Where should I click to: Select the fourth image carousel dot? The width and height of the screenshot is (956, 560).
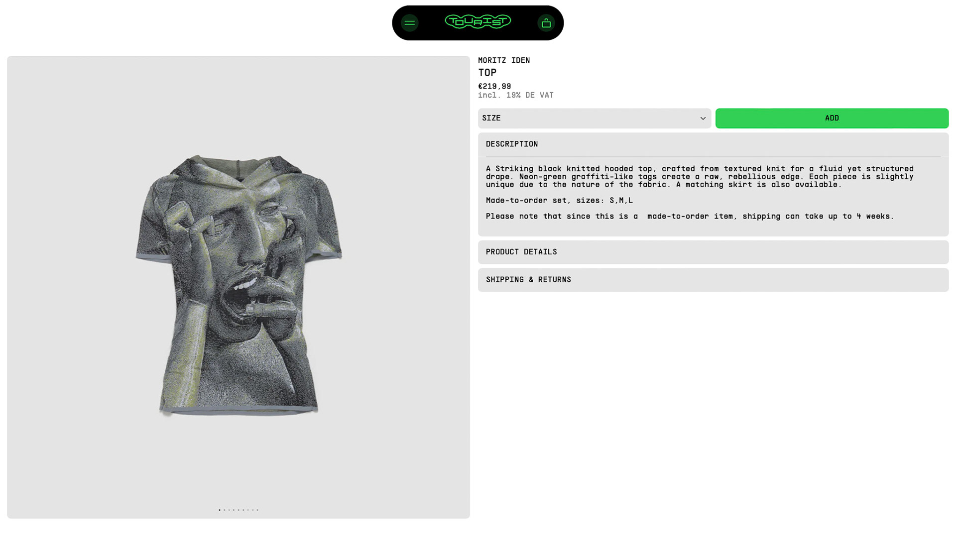tap(234, 510)
